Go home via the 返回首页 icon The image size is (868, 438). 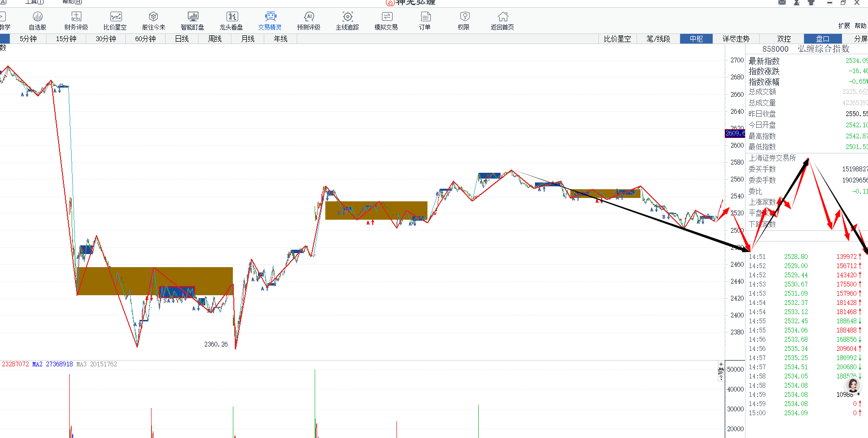coord(503,21)
